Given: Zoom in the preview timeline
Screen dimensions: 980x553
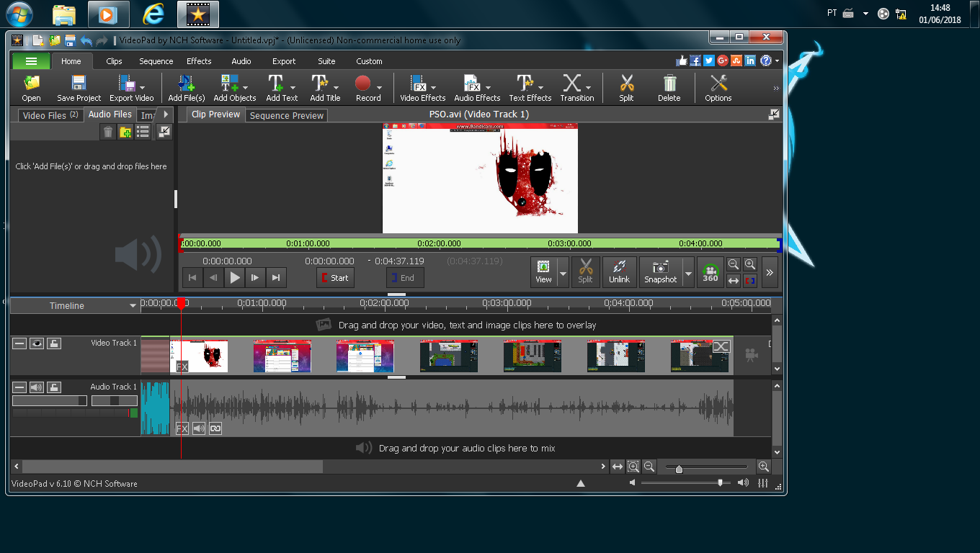Looking at the screenshot, I should point(750,264).
